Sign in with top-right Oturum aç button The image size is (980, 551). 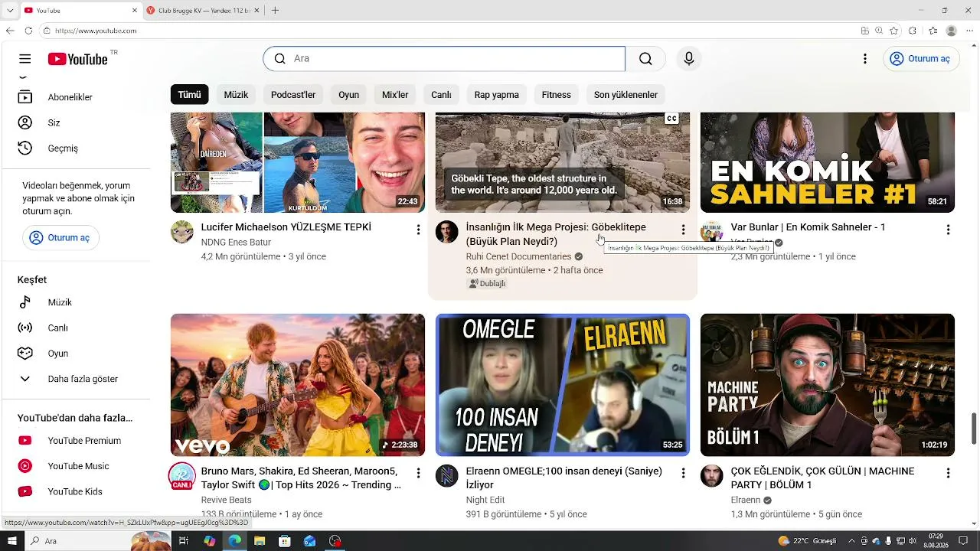[x=921, y=59]
